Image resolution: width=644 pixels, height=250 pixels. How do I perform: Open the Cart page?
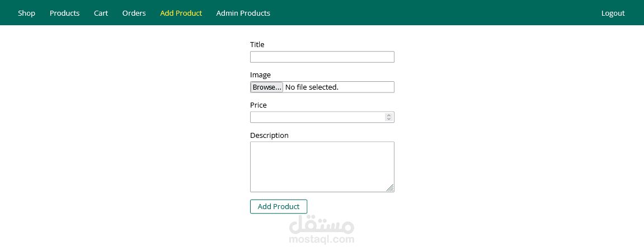click(x=101, y=13)
